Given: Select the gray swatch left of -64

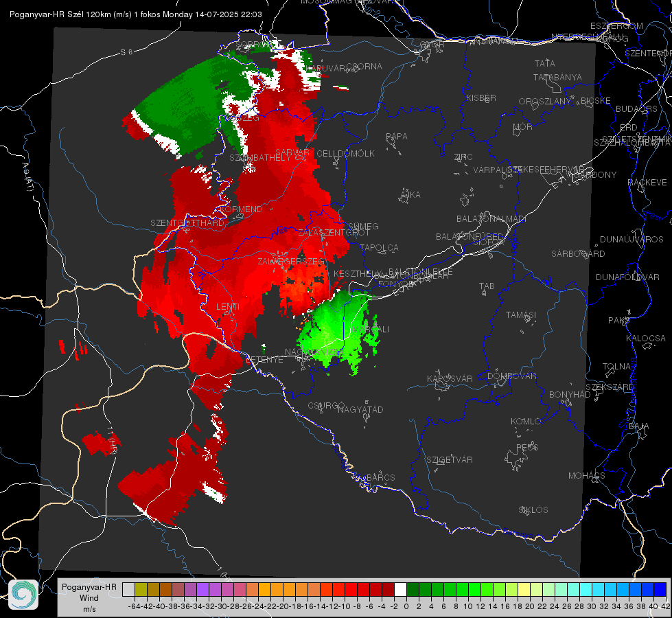Looking at the screenshot, I should pos(128,589).
